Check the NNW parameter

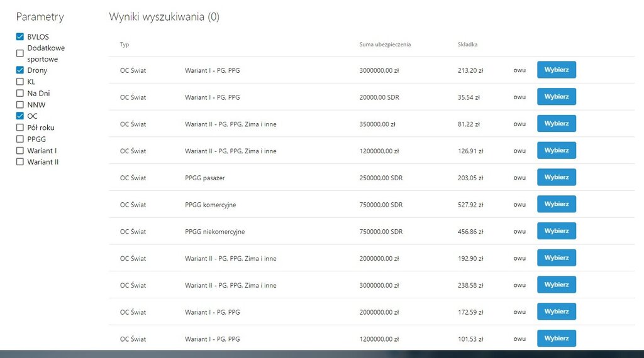20,105
